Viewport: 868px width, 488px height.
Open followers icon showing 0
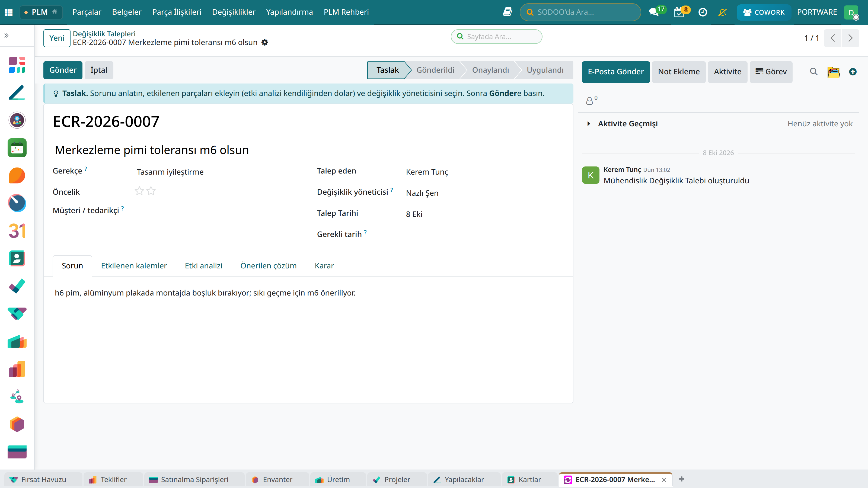[591, 100]
